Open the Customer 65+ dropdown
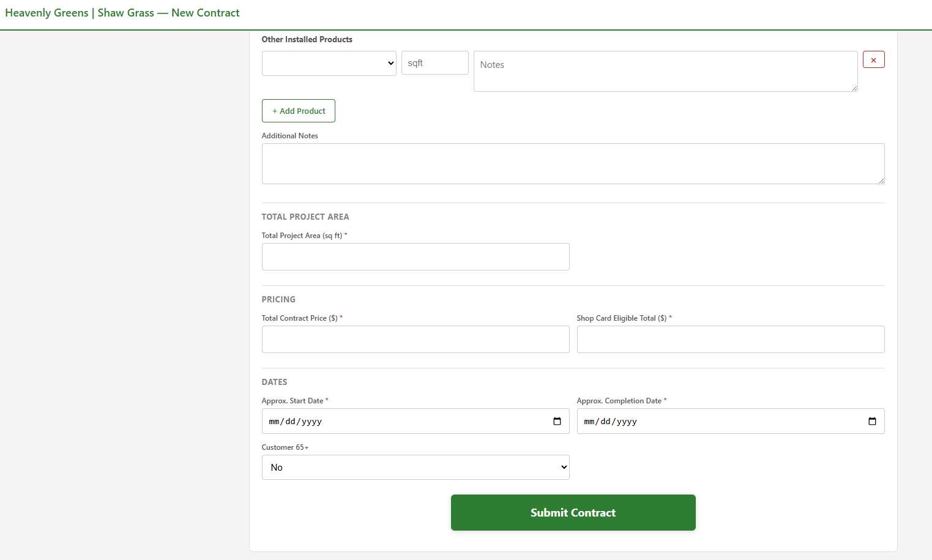 coord(416,467)
